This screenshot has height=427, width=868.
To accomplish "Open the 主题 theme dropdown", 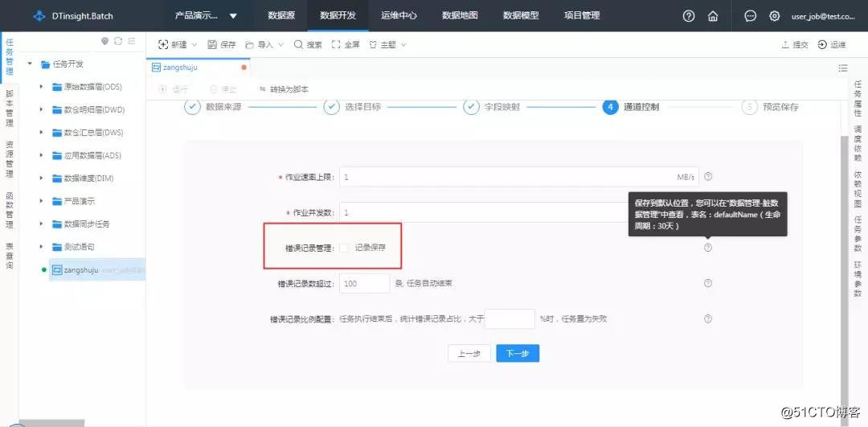I will tap(387, 45).
